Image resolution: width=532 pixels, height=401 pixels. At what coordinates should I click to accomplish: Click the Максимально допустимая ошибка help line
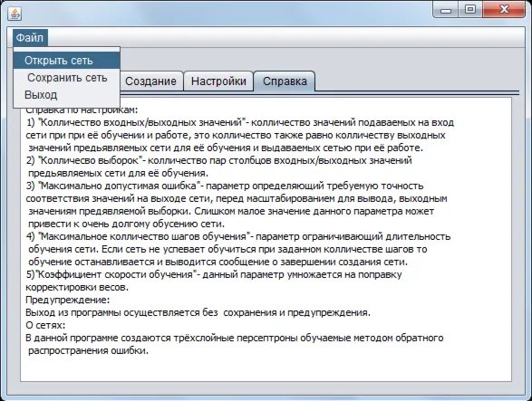click(x=225, y=186)
